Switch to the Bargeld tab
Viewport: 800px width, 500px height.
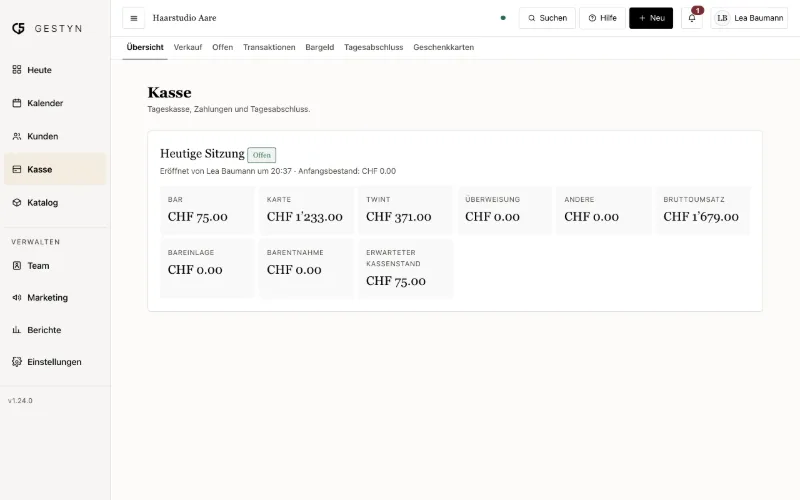(x=319, y=47)
